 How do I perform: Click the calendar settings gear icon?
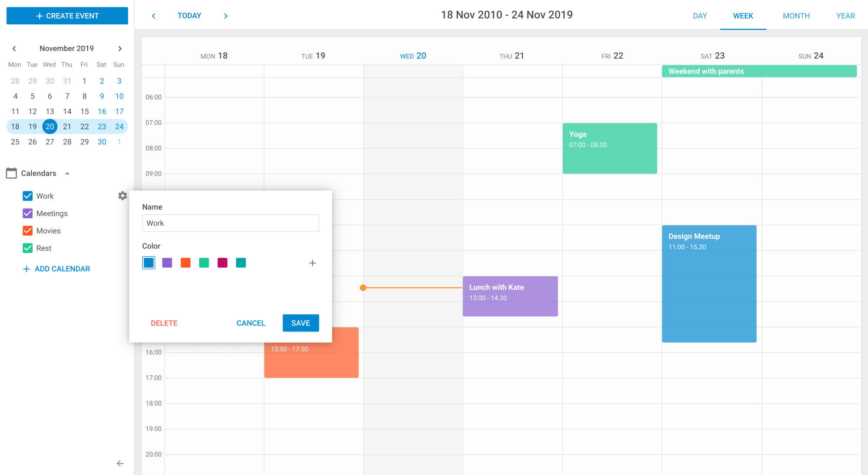123,196
